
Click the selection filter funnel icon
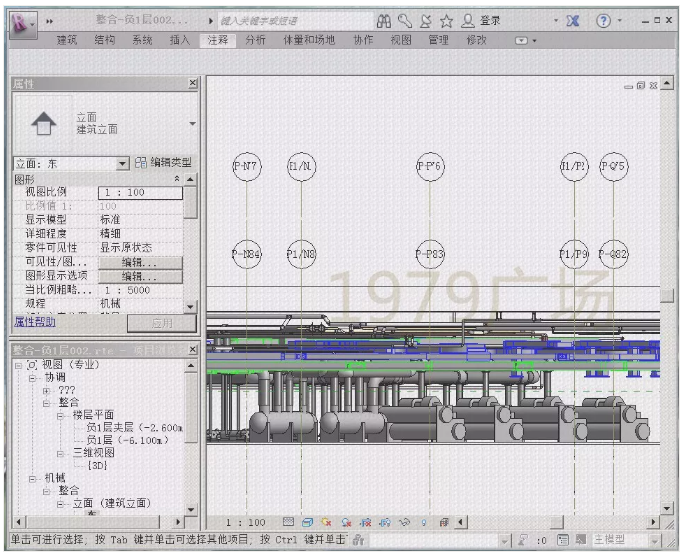pyautogui.click(x=523, y=540)
